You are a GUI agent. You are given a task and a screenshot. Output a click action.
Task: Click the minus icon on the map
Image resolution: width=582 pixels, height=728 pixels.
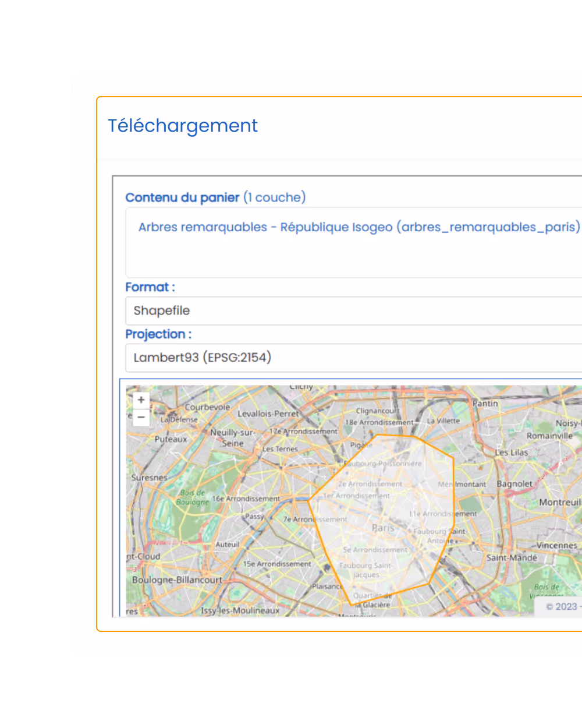pyautogui.click(x=140, y=418)
